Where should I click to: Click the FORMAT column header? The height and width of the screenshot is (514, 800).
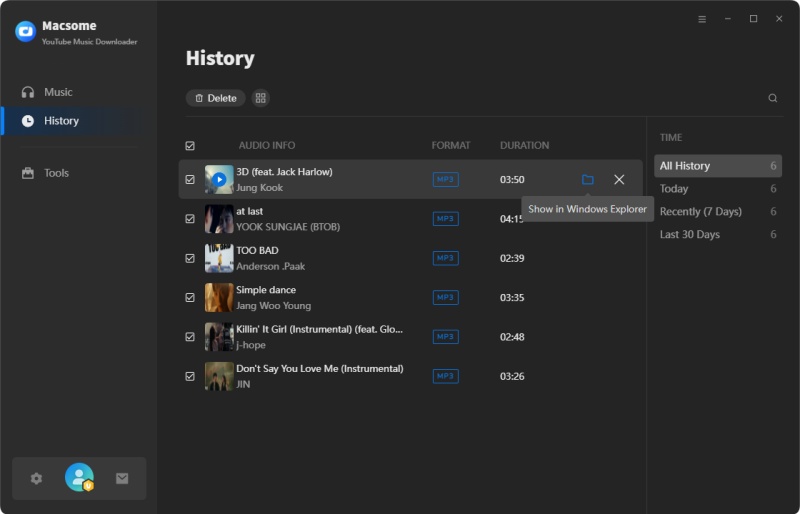pos(451,145)
